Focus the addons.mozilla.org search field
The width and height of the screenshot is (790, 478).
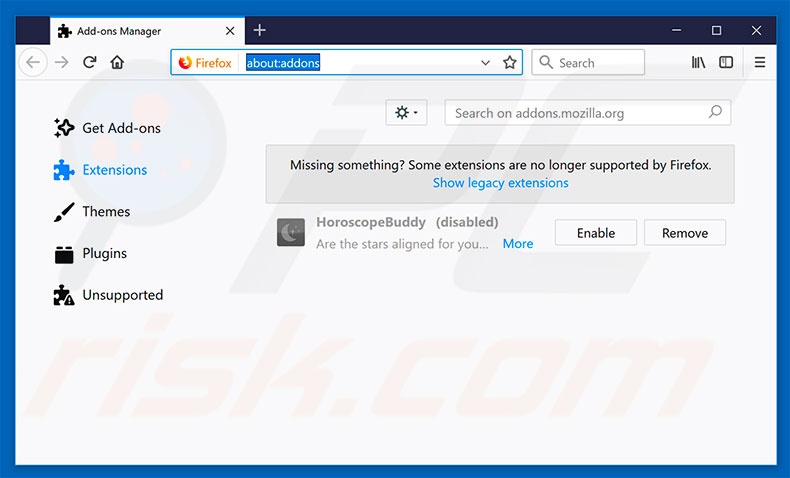578,113
